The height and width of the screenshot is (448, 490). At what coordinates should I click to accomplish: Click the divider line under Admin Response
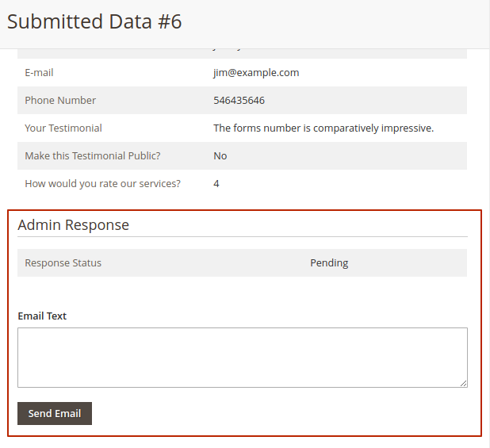pos(242,236)
